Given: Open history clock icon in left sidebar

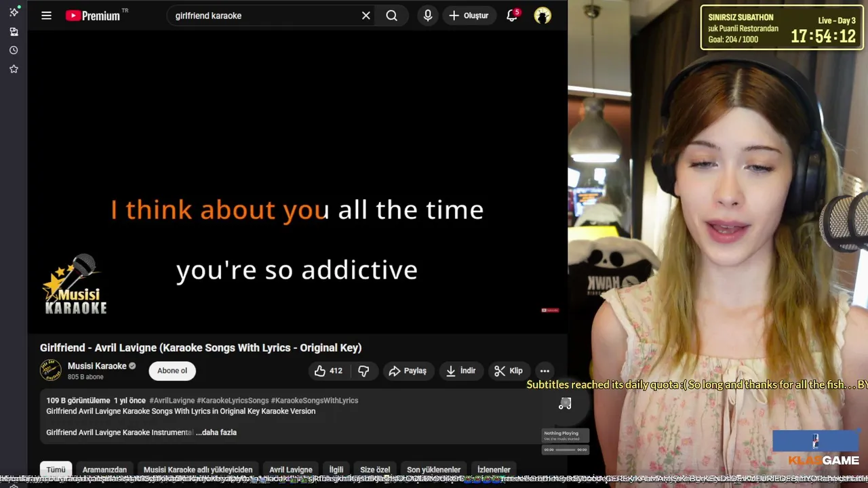Looking at the screenshot, I should click(14, 50).
